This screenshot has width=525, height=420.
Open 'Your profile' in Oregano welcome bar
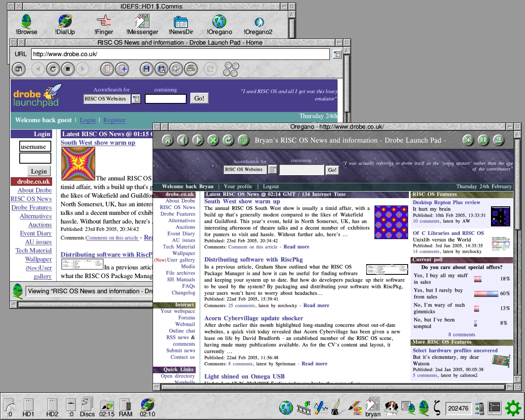click(x=238, y=187)
